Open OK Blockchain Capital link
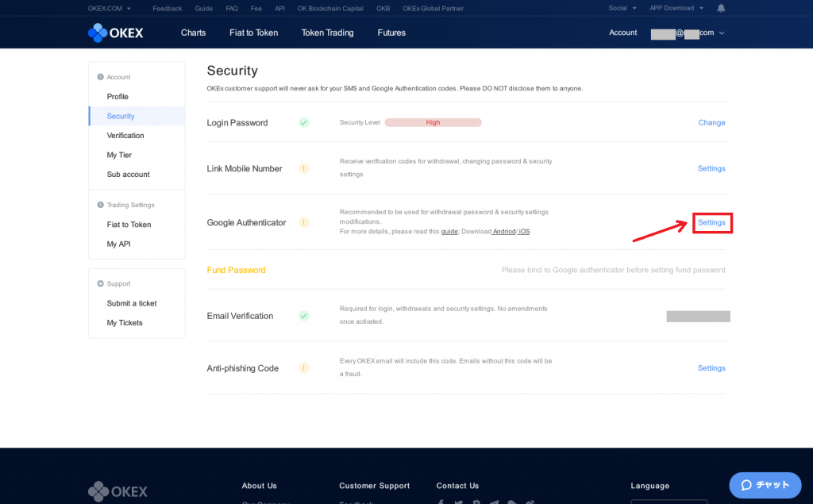This screenshot has height=504, width=813. point(330,8)
